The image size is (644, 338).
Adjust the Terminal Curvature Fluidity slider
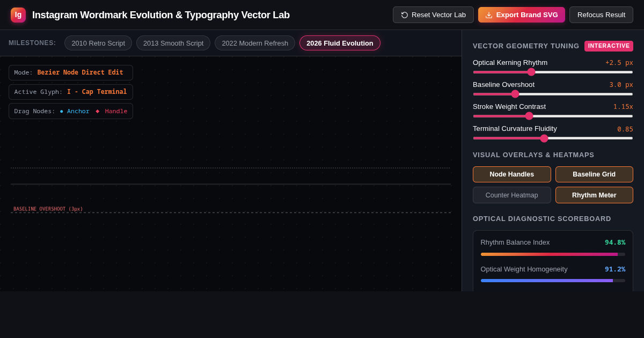click(x=553, y=138)
